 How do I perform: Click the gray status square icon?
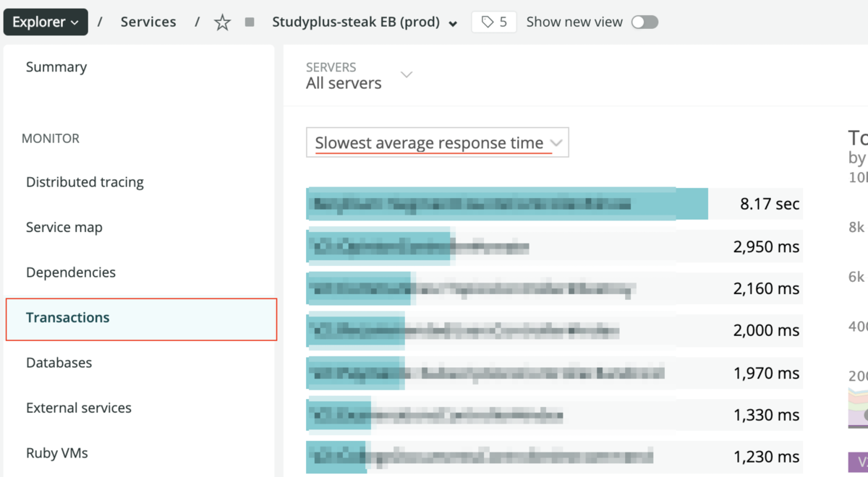tap(250, 22)
